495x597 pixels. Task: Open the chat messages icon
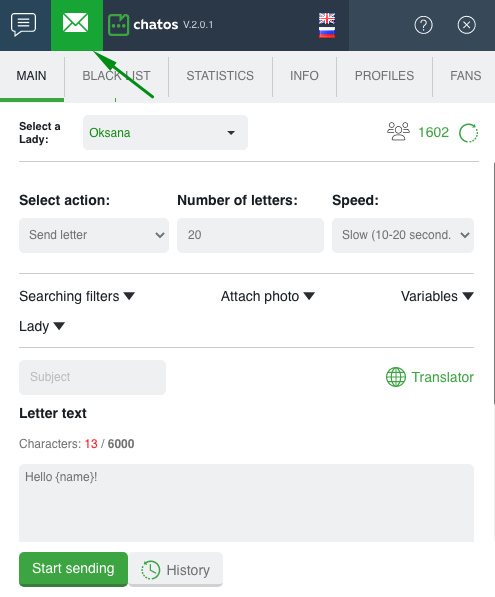(x=24, y=24)
